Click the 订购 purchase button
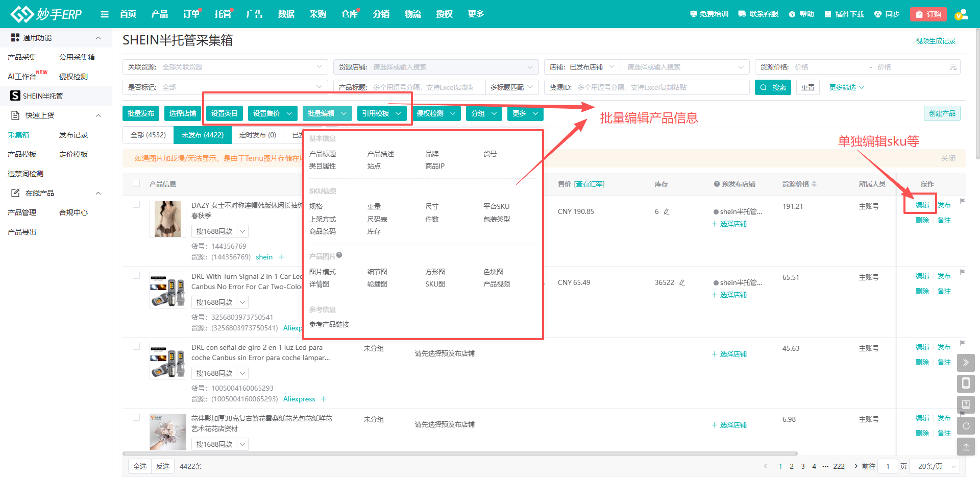The width and height of the screenshot is (980, 477). pyautogui.click(x=928, y=14)
